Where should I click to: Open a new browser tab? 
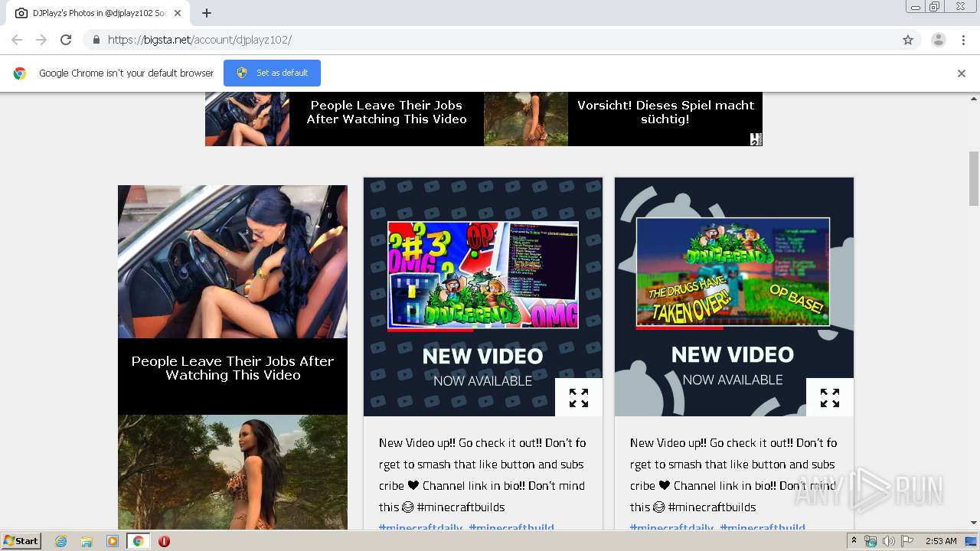[207, 13]
